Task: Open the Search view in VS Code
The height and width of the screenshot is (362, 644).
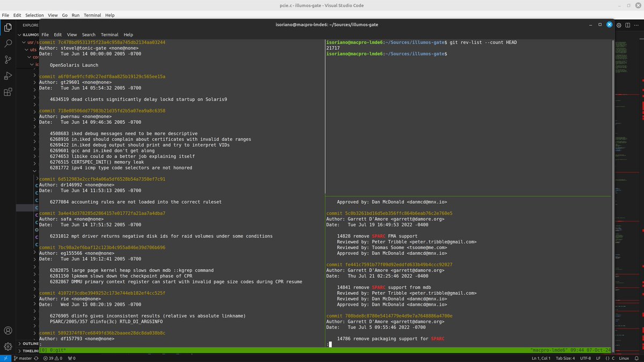Action: pyautogui.click(x=8, y=43)
